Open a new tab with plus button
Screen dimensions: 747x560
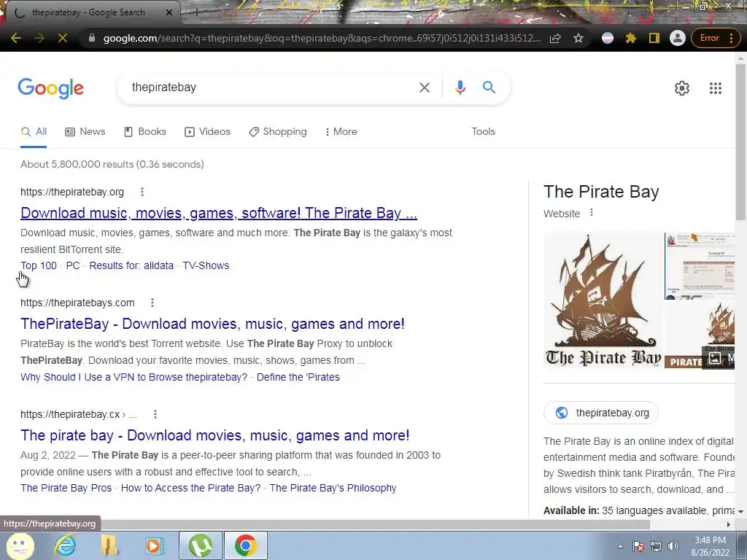point(196,13)
